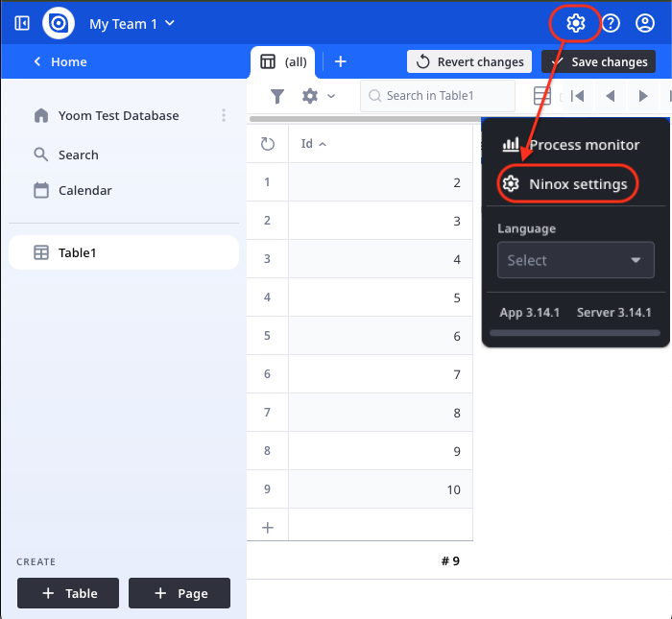Click the refresh icon beside Id column
The image size is (672, 619).
pyautogui.click(x=268, y=144)
